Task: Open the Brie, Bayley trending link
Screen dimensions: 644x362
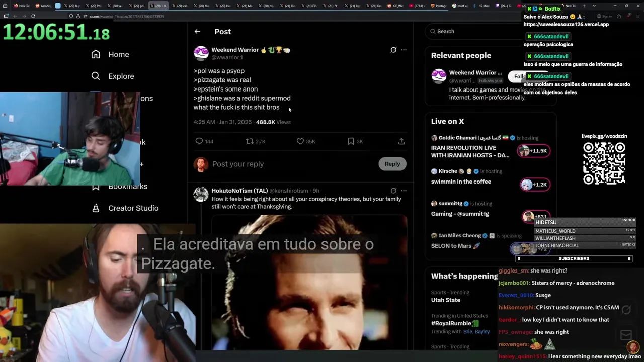Action: pyautogui.click(x=476, y=332)
